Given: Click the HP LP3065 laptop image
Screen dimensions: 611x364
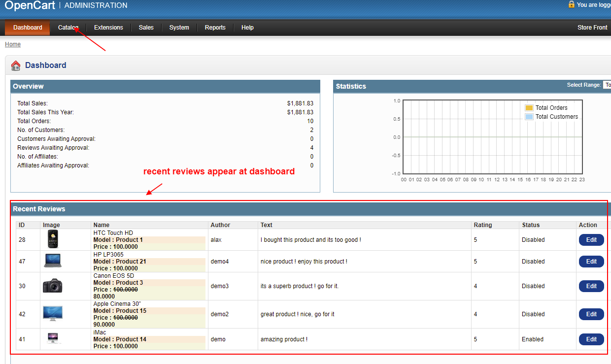Looking at the screenshot, I should click(x=53, y=261).
